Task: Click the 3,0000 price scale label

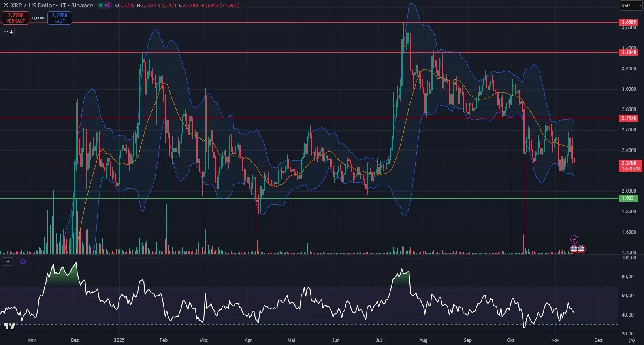Action: tap(629, 89)
